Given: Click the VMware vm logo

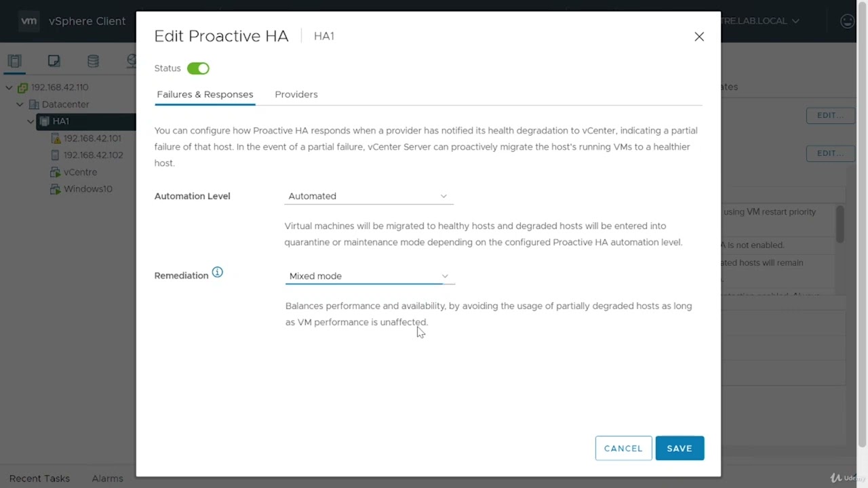Looking at the screenshot, I should click(29, 21).
